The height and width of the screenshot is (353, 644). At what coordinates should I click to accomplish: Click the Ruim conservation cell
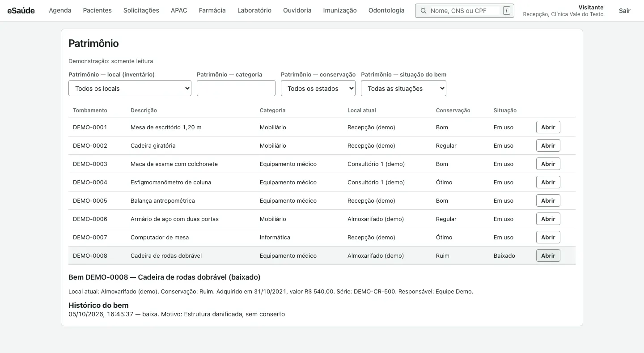coord(443,255)
